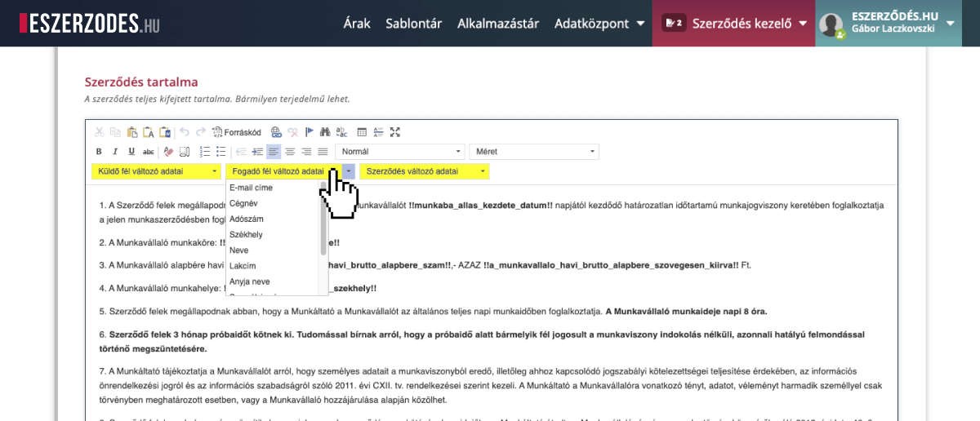Open Find with the binoculars icon

coord(326,131)
